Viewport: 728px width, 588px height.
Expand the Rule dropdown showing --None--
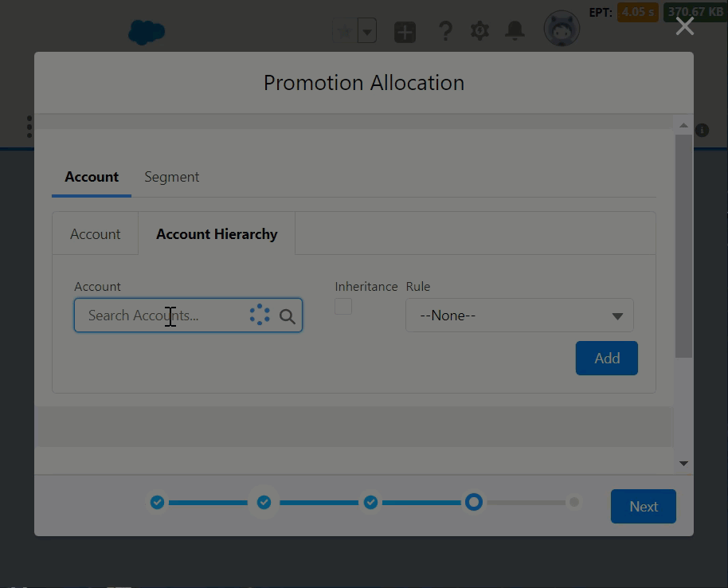(519, 316)
